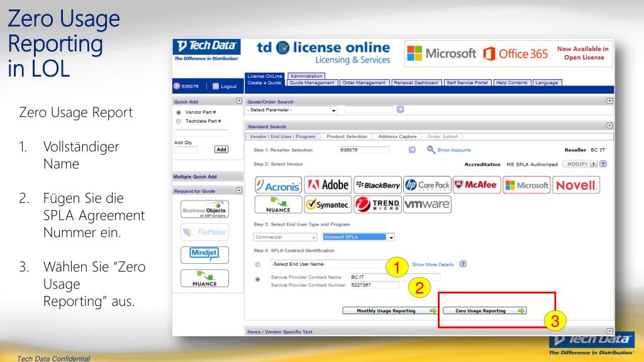644x362 pixels.
Task: Choose the BlackBerry vendor logo
Action: click(x=377, y=185)
